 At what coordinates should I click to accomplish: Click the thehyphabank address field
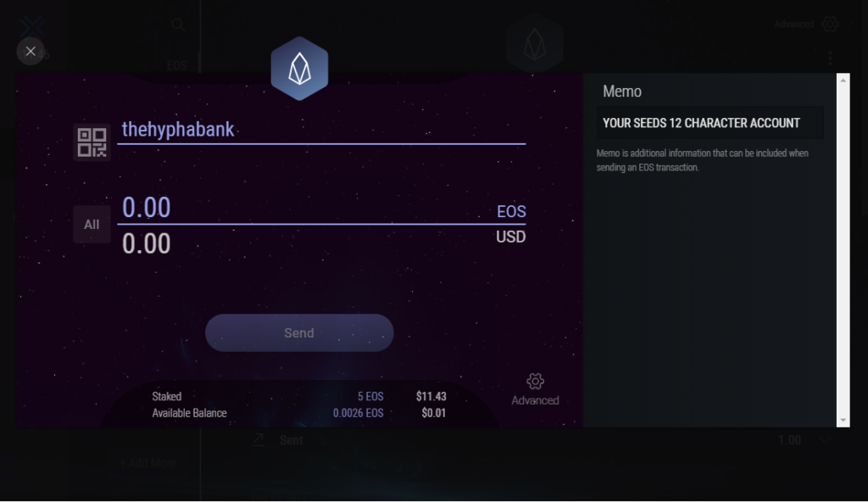tap(320, 130)
